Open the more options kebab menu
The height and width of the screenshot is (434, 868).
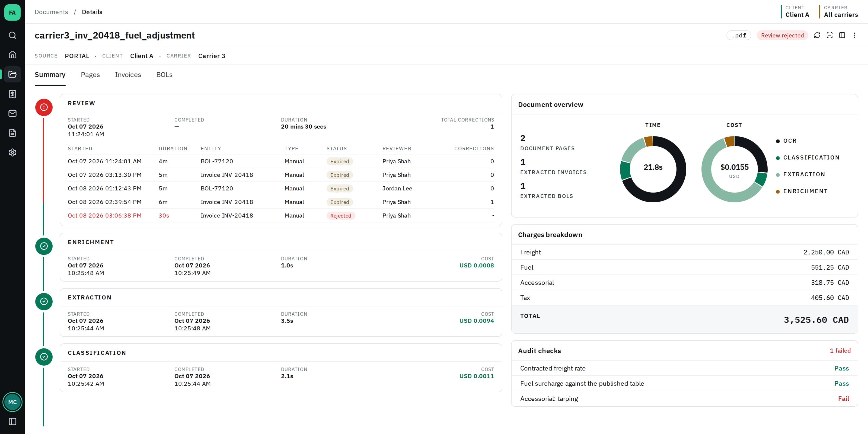click(854, 35)
